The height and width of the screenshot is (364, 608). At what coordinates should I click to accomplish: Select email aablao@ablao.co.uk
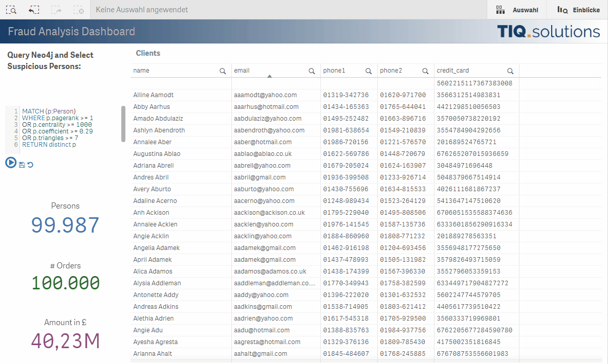point(263,154)
